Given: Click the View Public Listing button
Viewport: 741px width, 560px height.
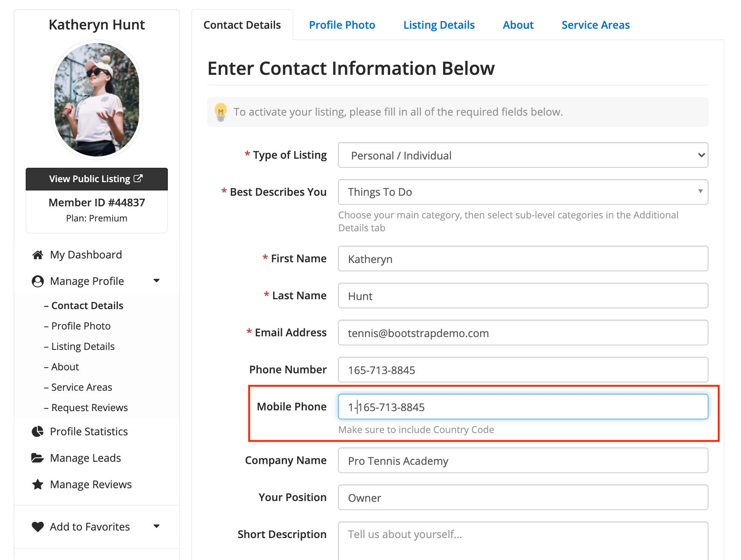Looking at the screenshot, I should [96, 179].
